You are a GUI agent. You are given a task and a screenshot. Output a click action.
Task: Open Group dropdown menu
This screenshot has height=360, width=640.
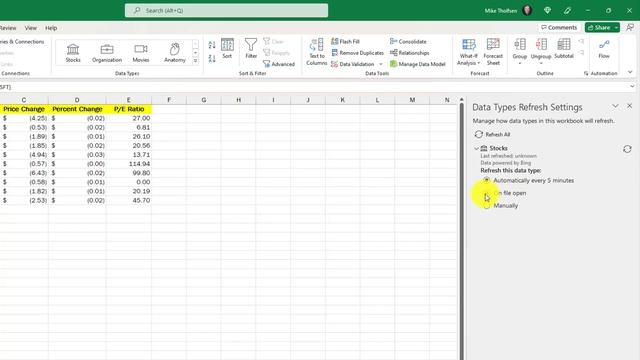(x=520, y=64)
